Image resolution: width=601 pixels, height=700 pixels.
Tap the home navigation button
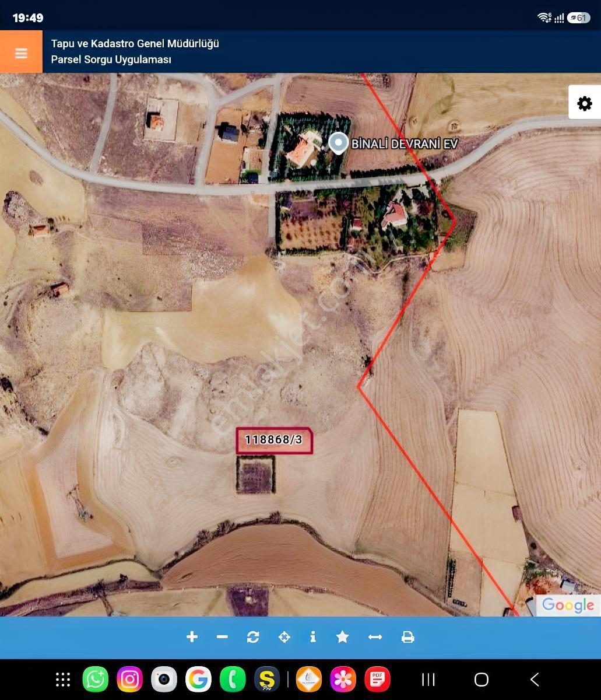(x=481, y=680)
